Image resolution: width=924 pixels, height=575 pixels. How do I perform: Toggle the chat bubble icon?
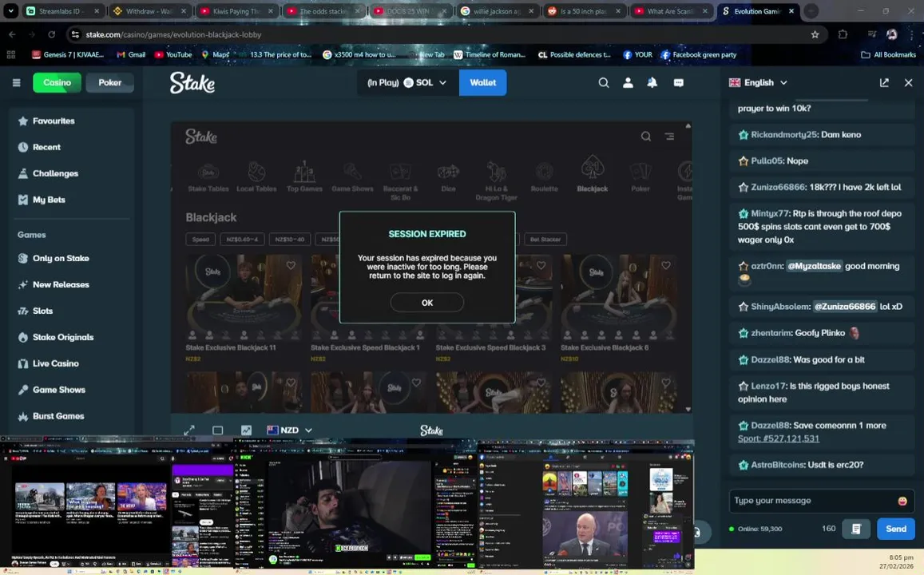tap(678, 82)
